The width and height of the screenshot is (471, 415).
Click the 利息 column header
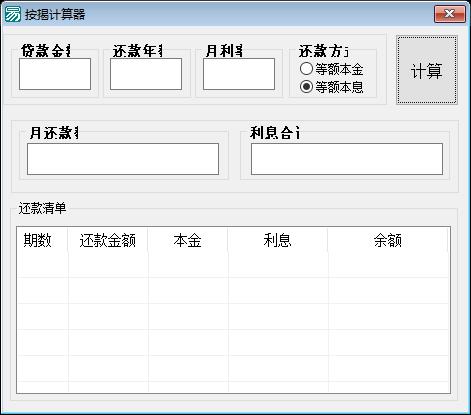click(x=278, y=240)
